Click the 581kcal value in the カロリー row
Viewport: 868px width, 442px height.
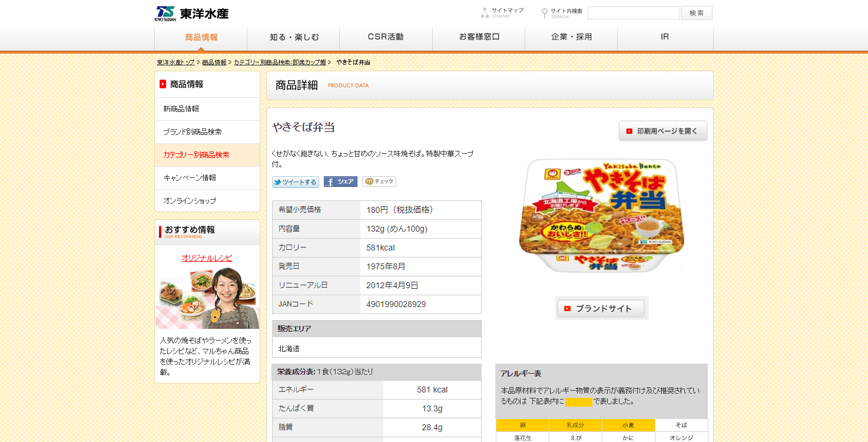point(380,248)
